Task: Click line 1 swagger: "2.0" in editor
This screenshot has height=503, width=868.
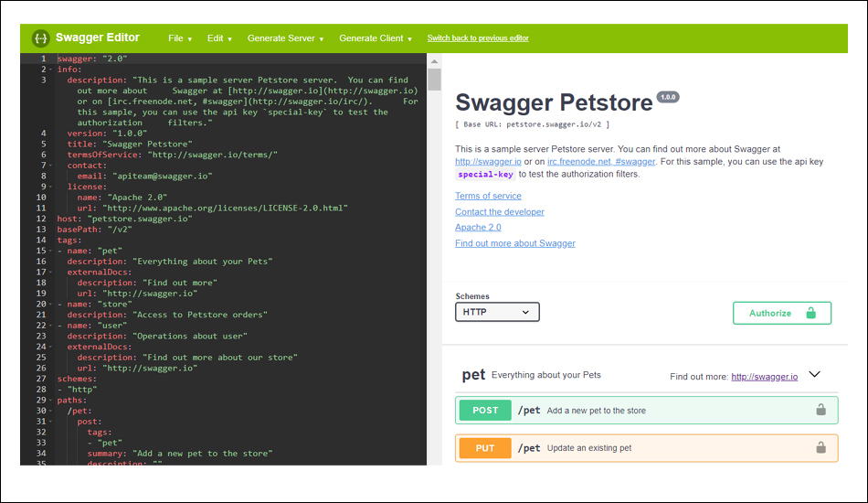Action: 92,59
